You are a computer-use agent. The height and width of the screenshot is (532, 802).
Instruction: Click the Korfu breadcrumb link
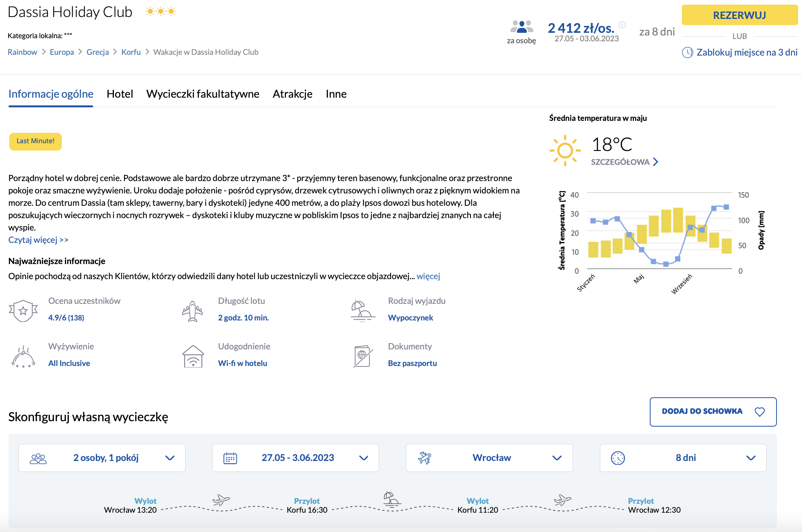pyautogui.click(x=131, y=52)
